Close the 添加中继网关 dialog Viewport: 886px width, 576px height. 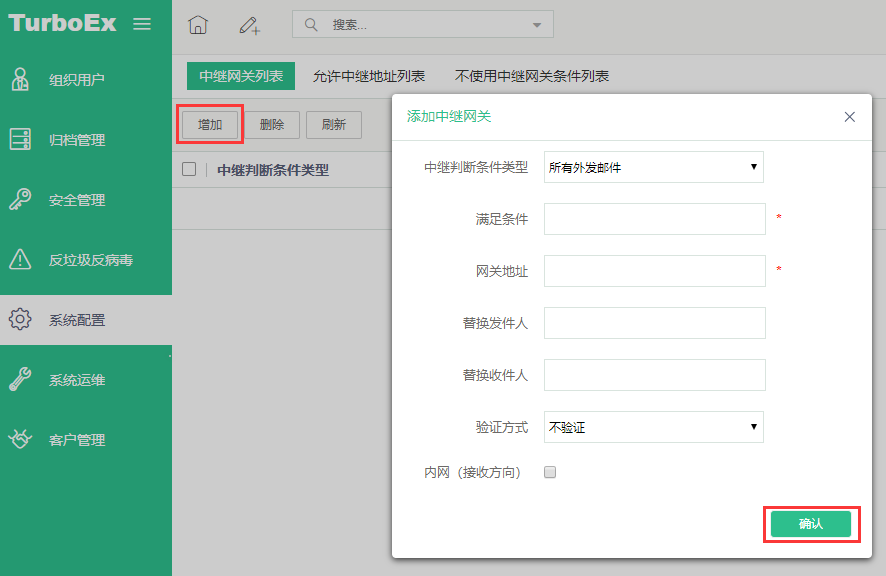click(849, 117)
